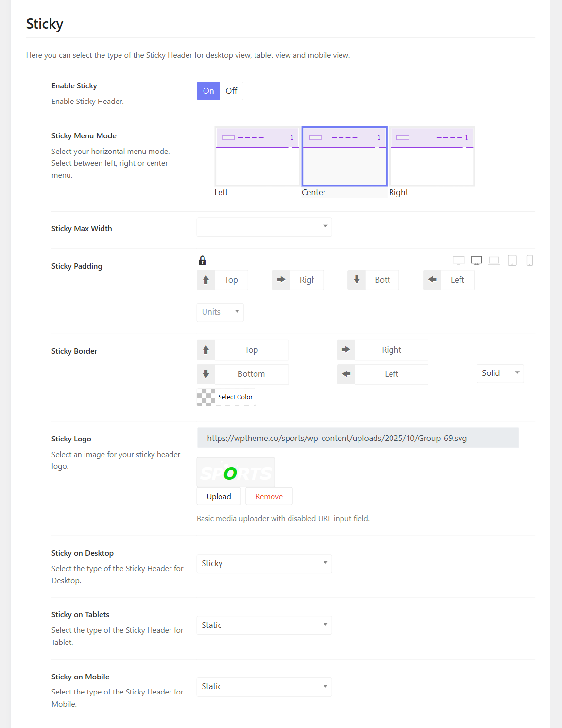Choose the tablet device icon

click(511, 260)
